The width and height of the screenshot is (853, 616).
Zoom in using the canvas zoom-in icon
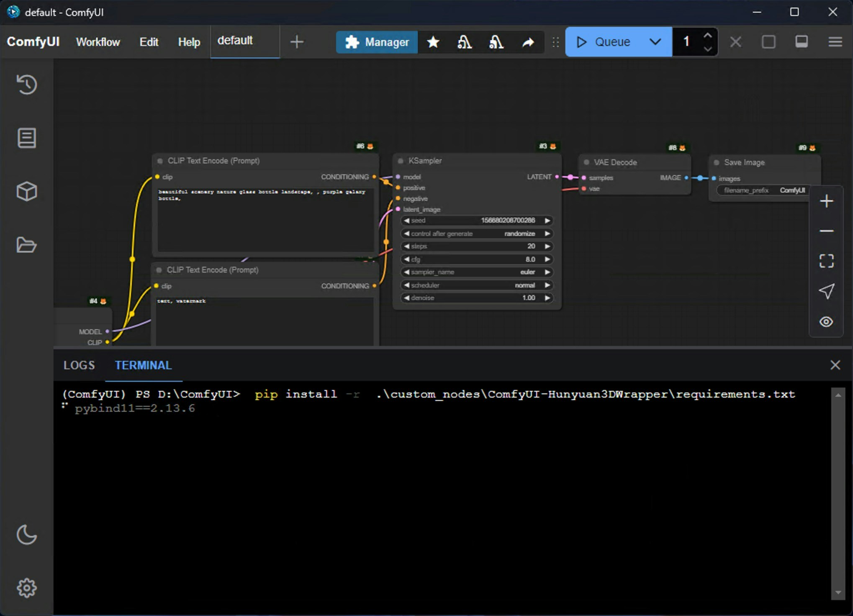[826, 201]
